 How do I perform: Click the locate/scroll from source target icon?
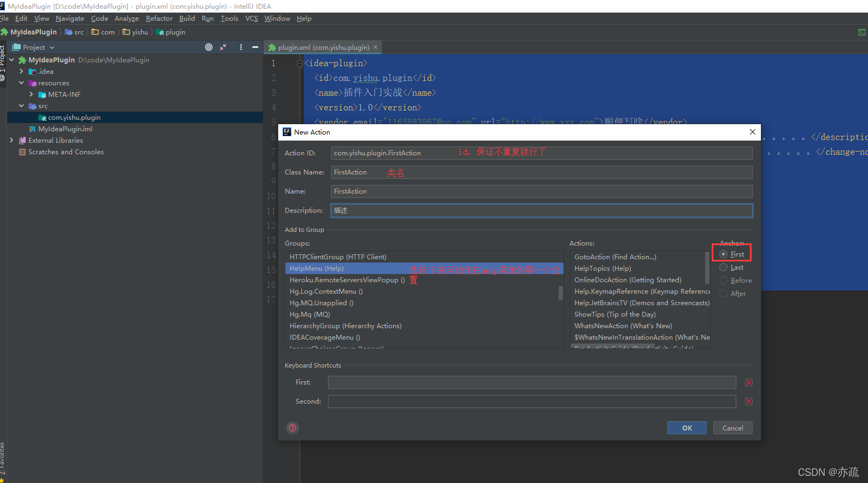(209, 47)
